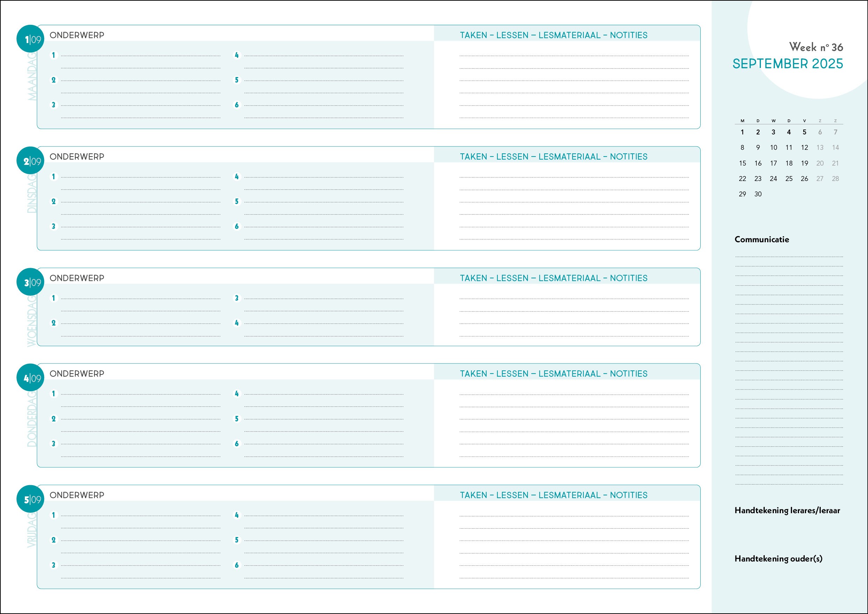Select day 26 in the mini calendar
Viewport: 868px width, 614px height.
click(804, 179)
